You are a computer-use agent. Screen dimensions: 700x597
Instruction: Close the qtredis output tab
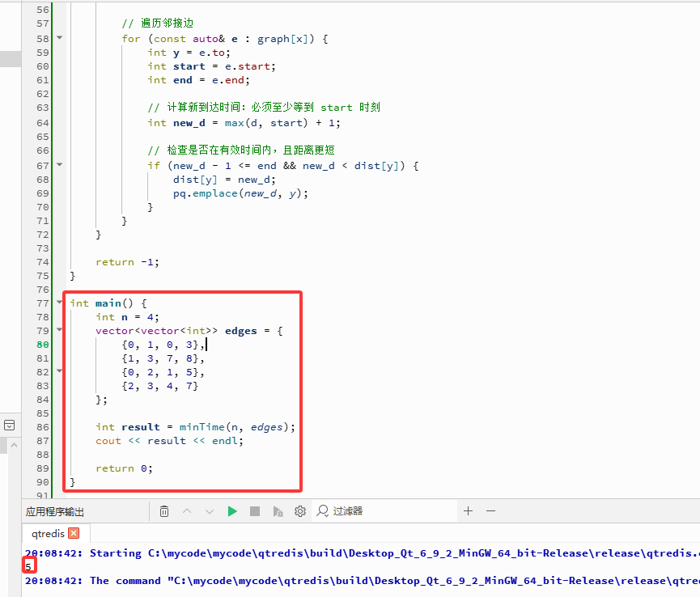coord(74,533)
